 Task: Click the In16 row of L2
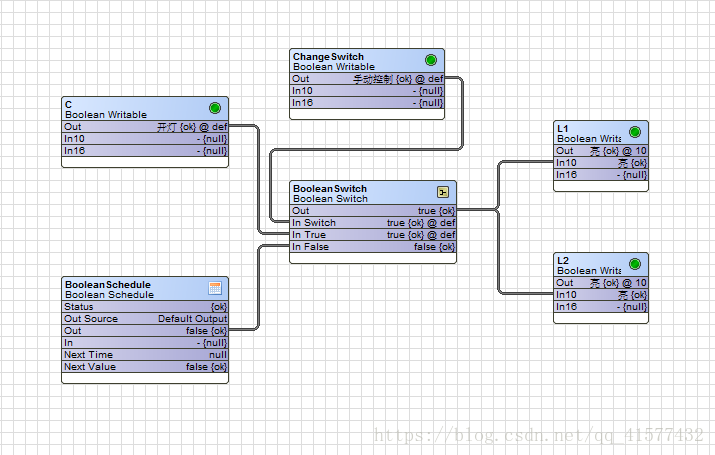coord(601,307)
